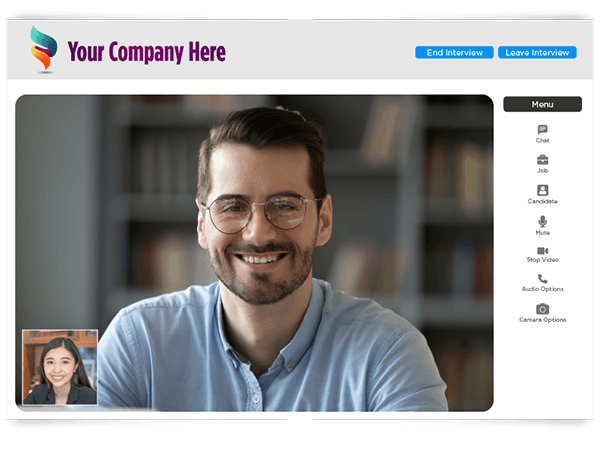
Task: Select the Candidate label in sidebar
Action: point(542,201)
